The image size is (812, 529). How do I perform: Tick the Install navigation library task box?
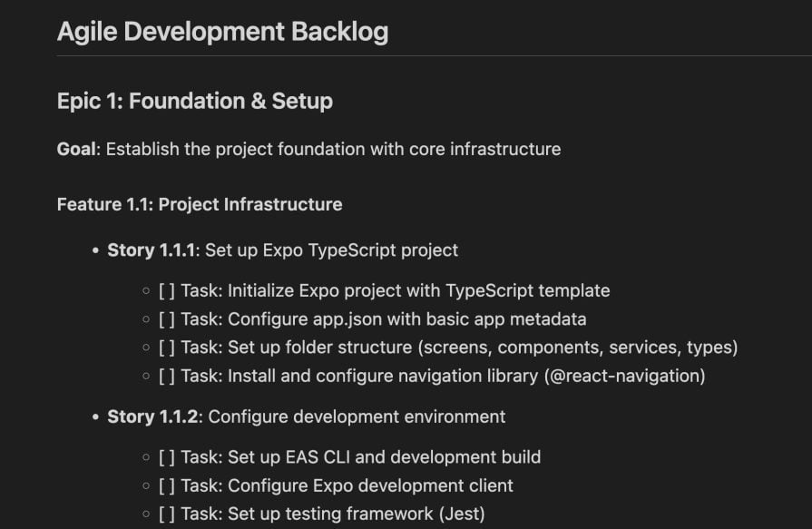point(167,376)
